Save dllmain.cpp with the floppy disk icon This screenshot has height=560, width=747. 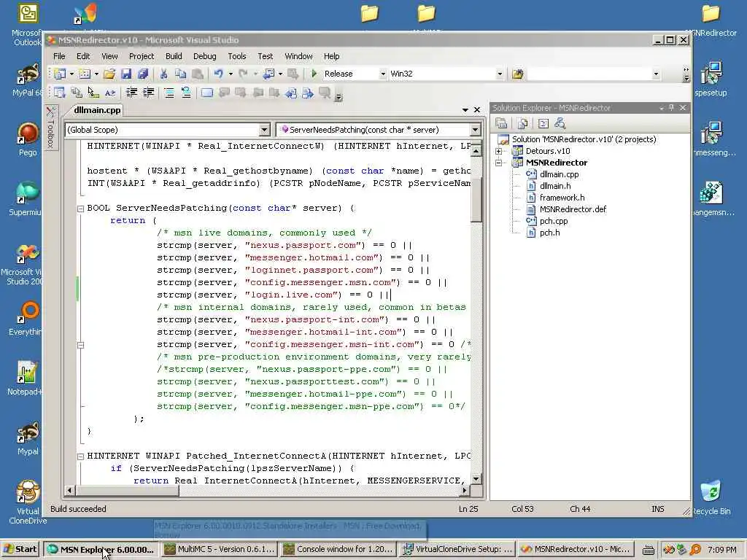click(x=126, y=74)
